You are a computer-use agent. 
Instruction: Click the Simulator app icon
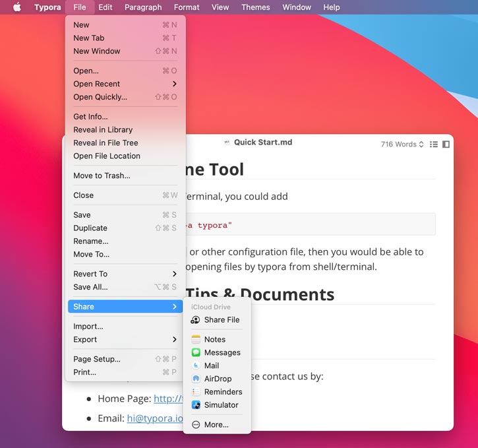click(196, 404)
